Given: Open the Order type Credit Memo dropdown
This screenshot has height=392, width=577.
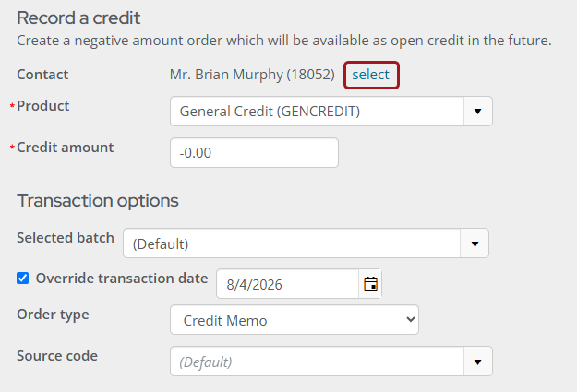Looking at the screenshot, I should [x=295, y=320].
